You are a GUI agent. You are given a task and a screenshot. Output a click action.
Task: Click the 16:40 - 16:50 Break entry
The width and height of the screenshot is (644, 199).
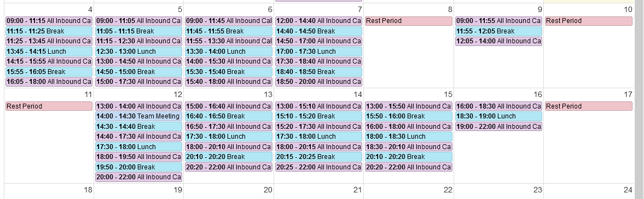(229, 116)
